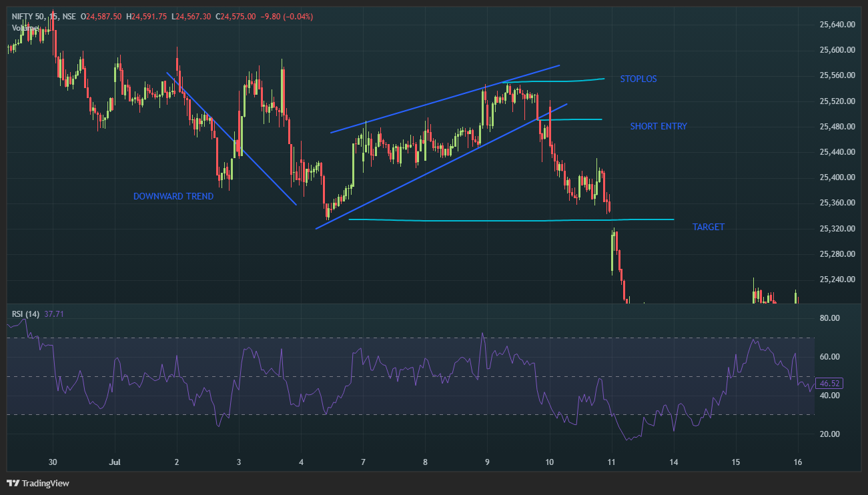The image size is (868, 495).
Task: Select the SHORT ENTRY text label
Action: tap(658, 127)
